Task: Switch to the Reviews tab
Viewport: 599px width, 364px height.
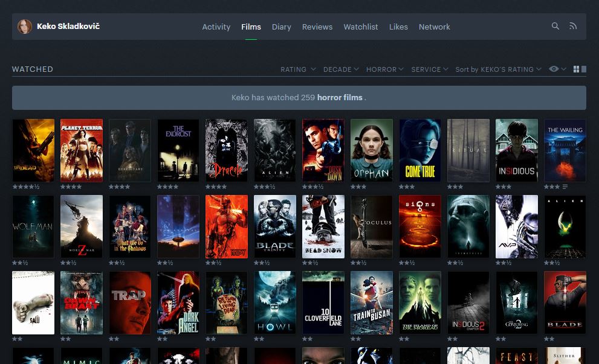Action: (317, 27)
